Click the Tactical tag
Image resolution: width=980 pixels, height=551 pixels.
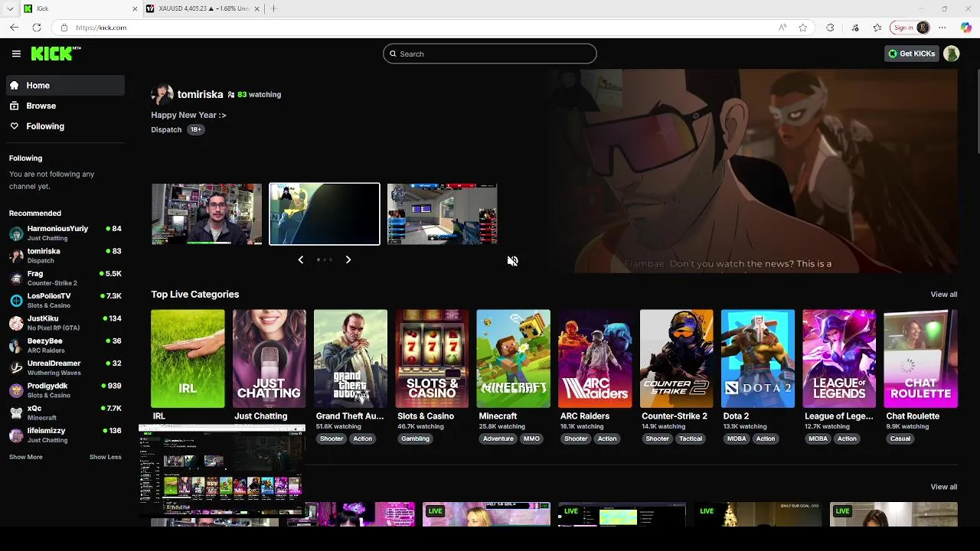(690, 439)
